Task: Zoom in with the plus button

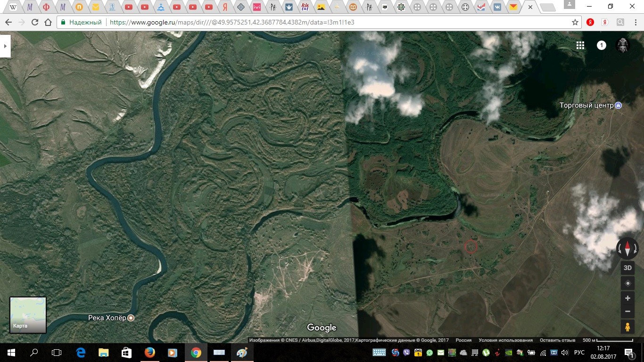Action: (x=627, y=298)
